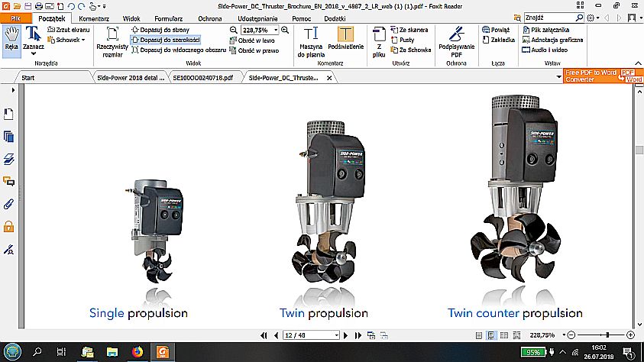Open the Side-Power 2018 detal document tab

click(131, 78)
